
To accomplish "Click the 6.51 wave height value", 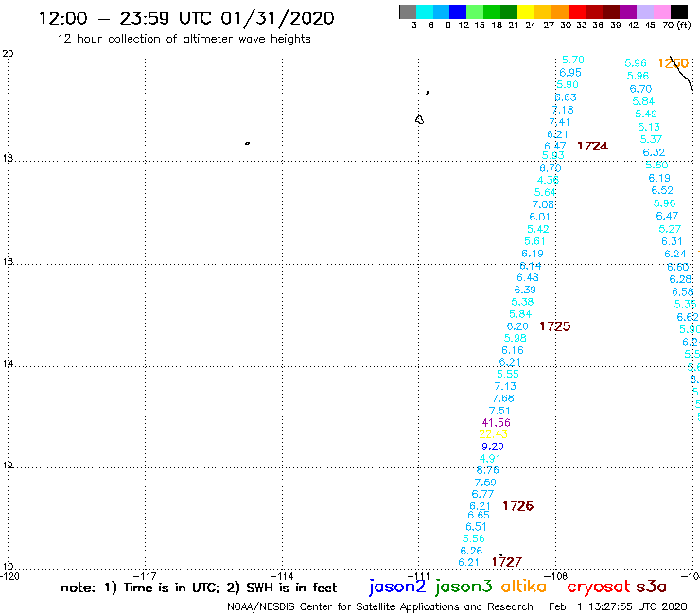I will pos(476,527).
